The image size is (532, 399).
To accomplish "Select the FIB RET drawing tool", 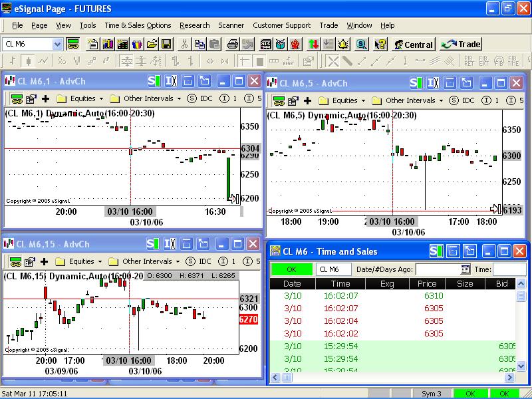I will [x=469, y=61].
